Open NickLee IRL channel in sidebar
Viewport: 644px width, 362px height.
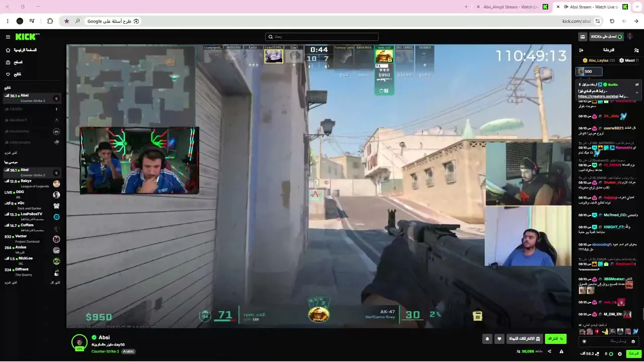coord(32,261)
